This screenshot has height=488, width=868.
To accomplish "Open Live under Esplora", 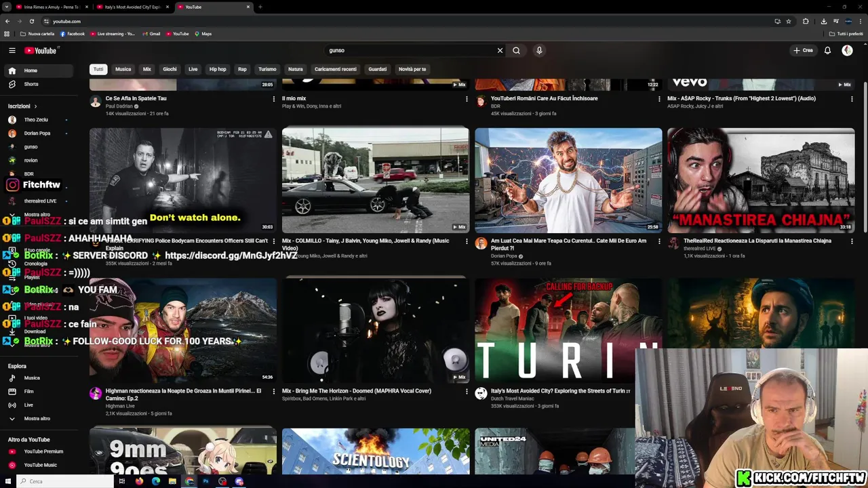I will click(39, 405).
